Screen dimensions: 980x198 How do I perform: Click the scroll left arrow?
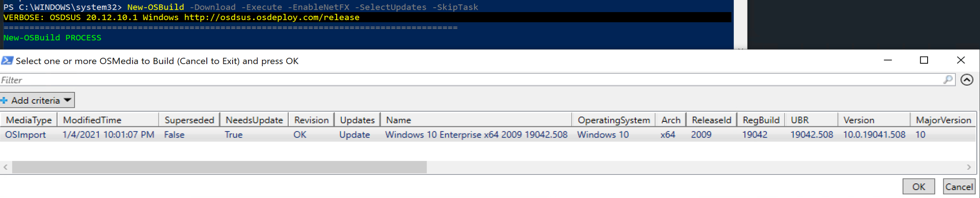[6, 167]
